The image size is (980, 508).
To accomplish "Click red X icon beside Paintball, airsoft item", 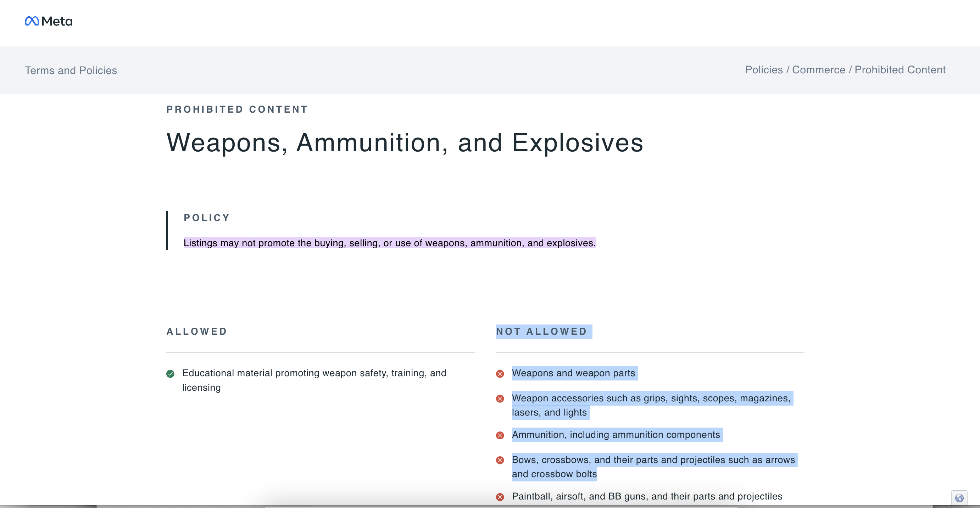I will 500,497.
